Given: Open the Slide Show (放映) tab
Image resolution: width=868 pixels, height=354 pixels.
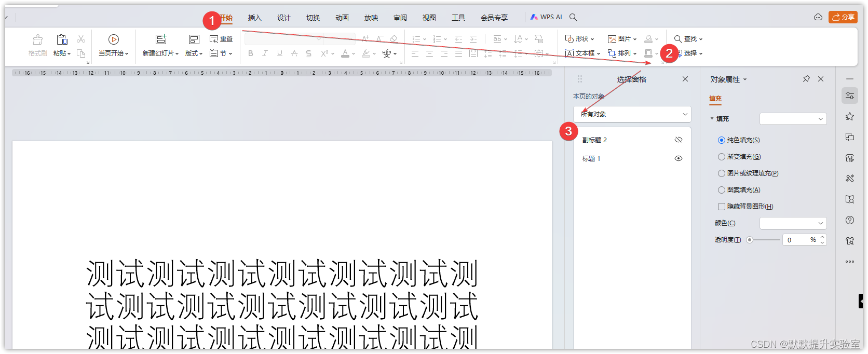Looking at the screenshot, I should coord(371,18).
